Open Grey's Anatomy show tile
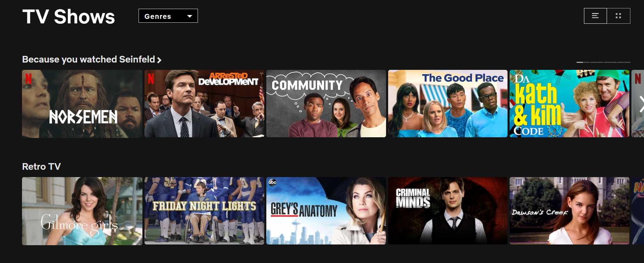The width and height of the screenshot is (644, 263). click(326, 211)
